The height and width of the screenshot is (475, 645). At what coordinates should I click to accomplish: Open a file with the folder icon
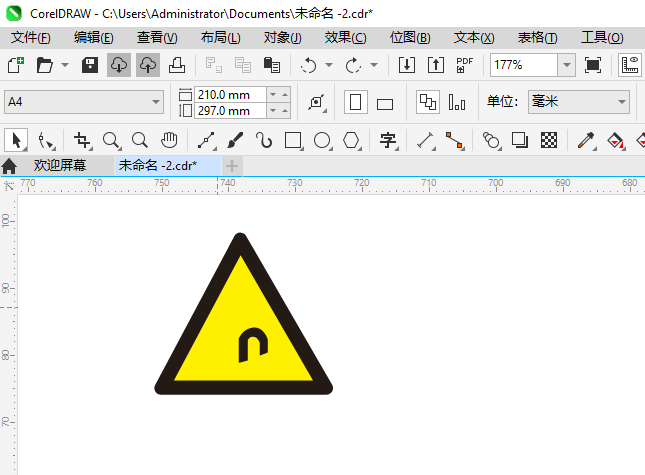[x=44, y=65]
